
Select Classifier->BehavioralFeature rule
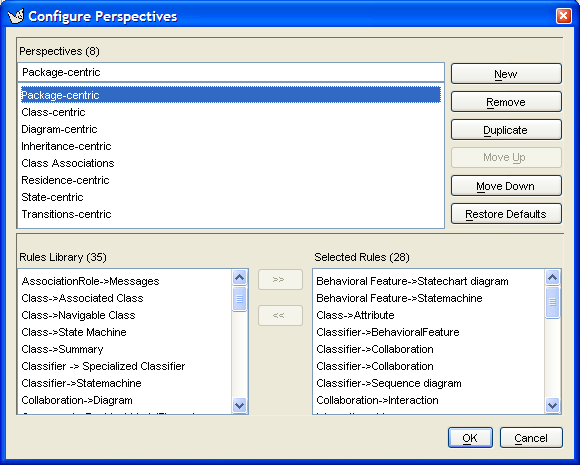(429, 332)
